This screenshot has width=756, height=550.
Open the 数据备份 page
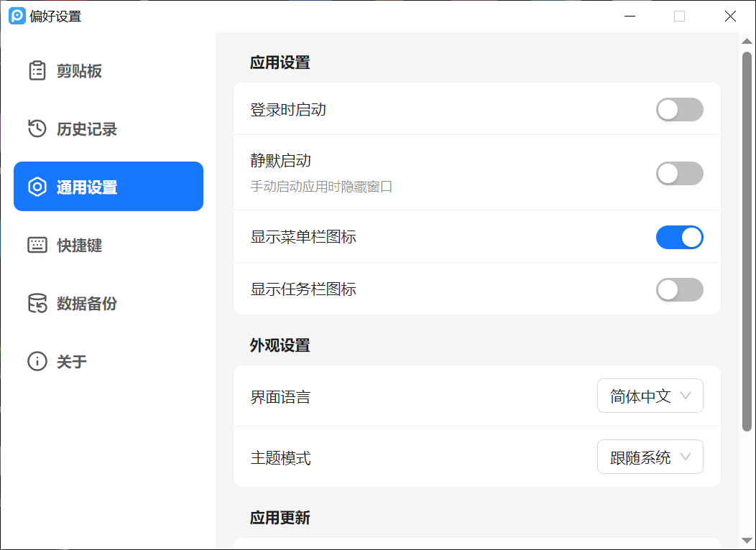tap(109, 304)
